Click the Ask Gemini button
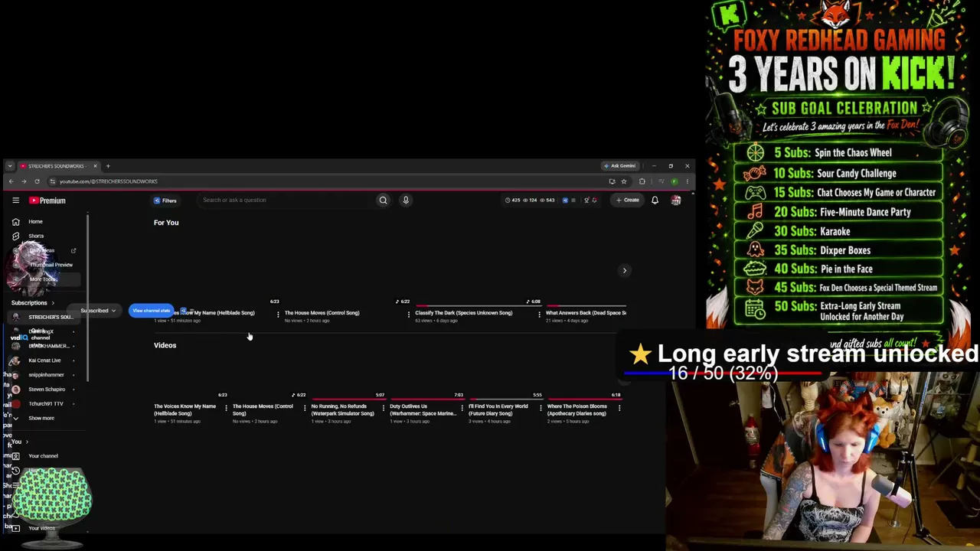This screenshot has width=980, height=551. 619,166
